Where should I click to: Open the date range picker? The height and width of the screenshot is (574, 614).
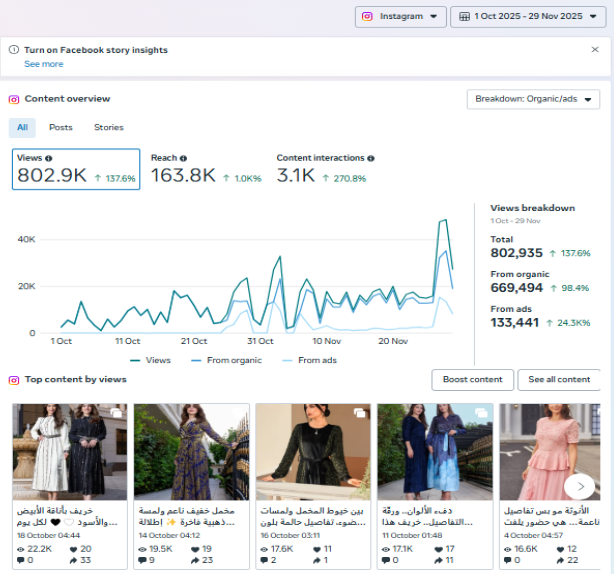pos(527,16)
